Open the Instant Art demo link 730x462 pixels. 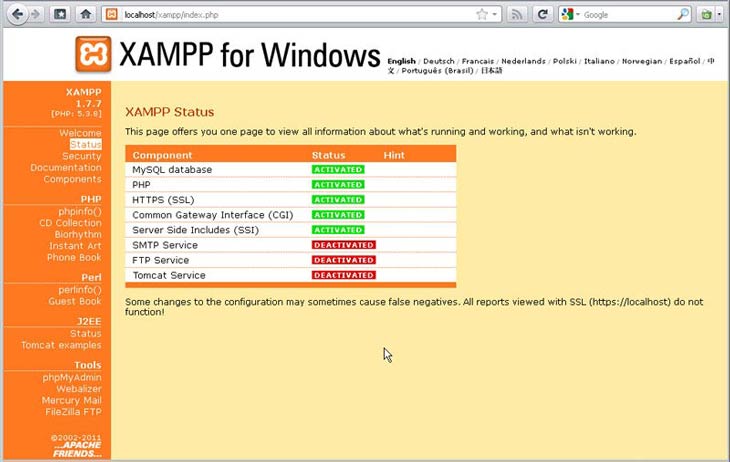[75, 246]
